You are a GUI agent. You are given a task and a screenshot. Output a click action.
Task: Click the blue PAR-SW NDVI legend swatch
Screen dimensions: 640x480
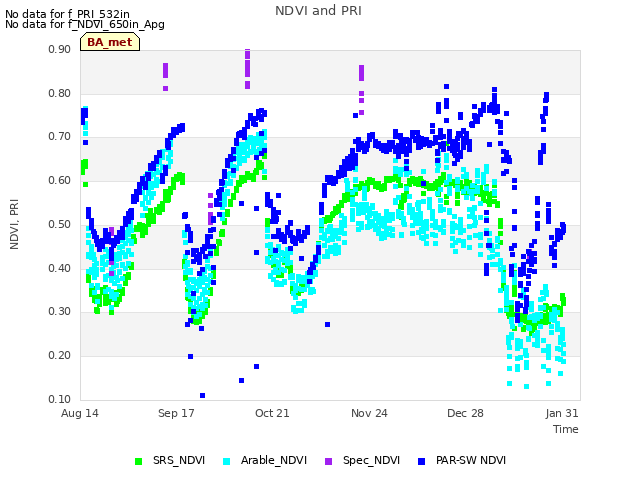(422, 461)
